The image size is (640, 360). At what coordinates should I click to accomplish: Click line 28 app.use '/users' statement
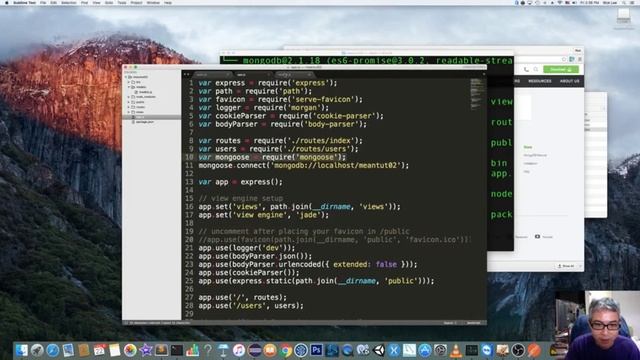coord(251,306)
